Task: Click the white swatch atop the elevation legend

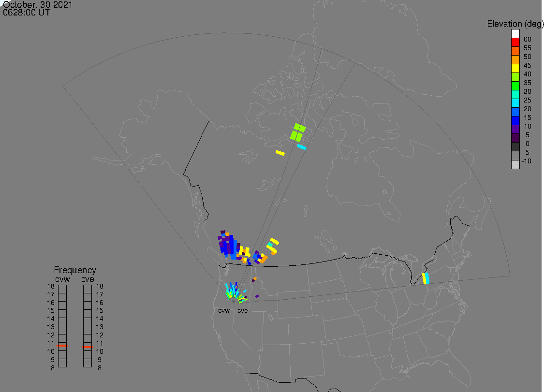Action: (x=515, y=34)
